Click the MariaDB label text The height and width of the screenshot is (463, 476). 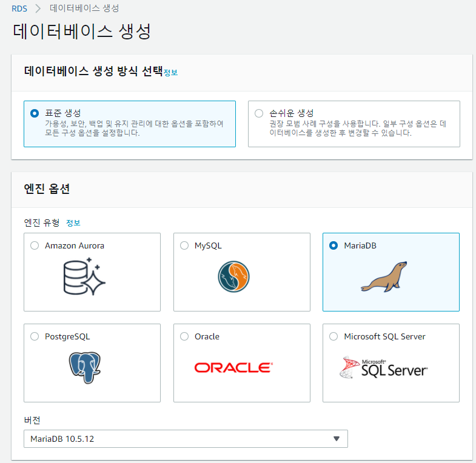click(360, 245)
